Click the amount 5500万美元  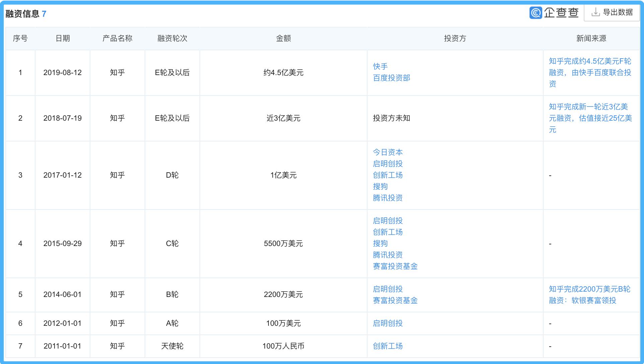[284, 244]
